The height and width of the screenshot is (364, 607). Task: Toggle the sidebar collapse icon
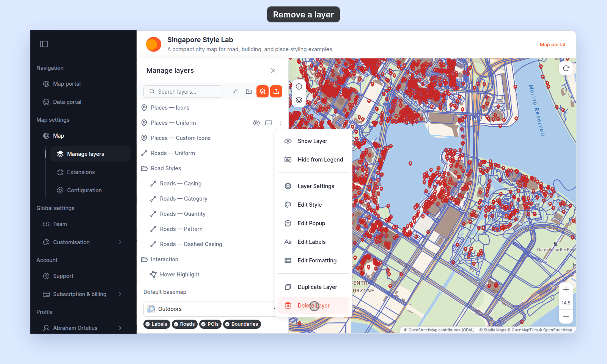point(44,44)
